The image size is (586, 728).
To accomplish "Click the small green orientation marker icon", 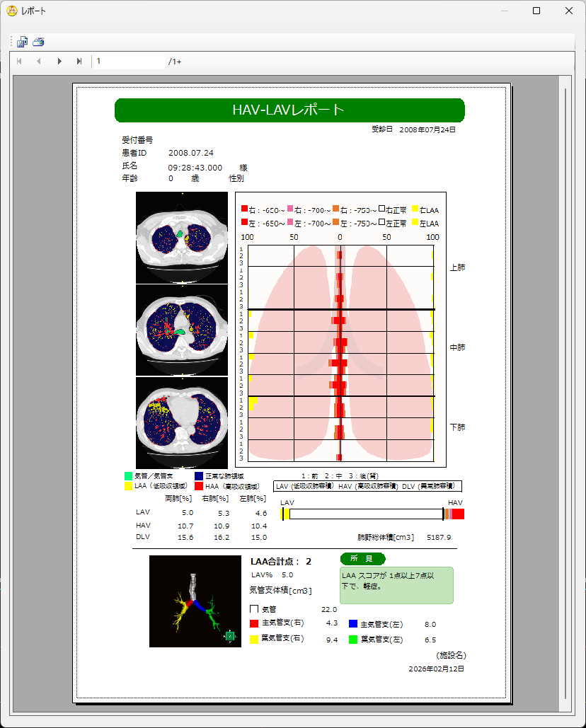I will tap(230, 637).
